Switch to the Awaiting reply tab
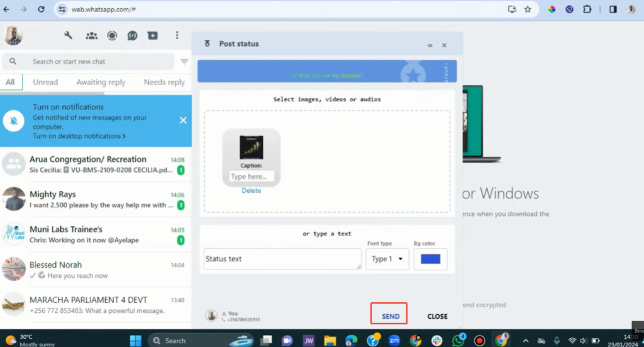 click(101, 82)
